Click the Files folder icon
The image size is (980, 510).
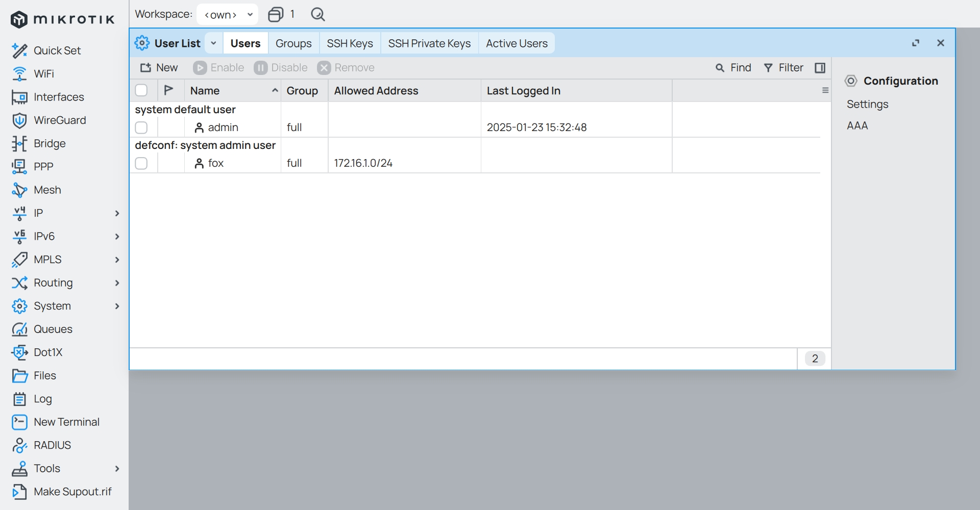click(19, 375)
